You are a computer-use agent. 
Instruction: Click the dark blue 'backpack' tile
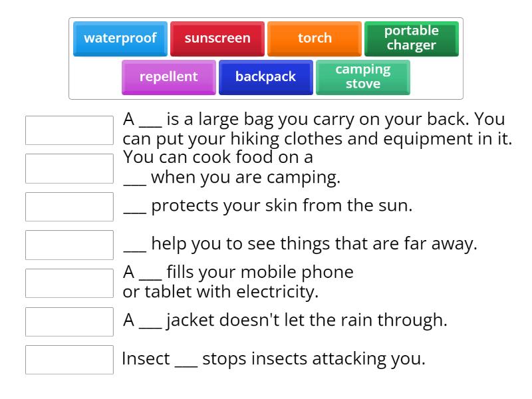coord(265,76)
